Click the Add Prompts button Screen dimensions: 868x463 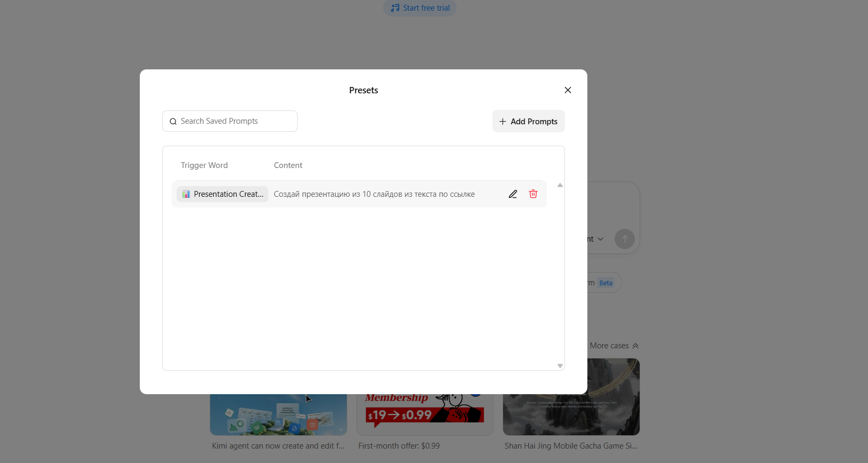(528, 121)
